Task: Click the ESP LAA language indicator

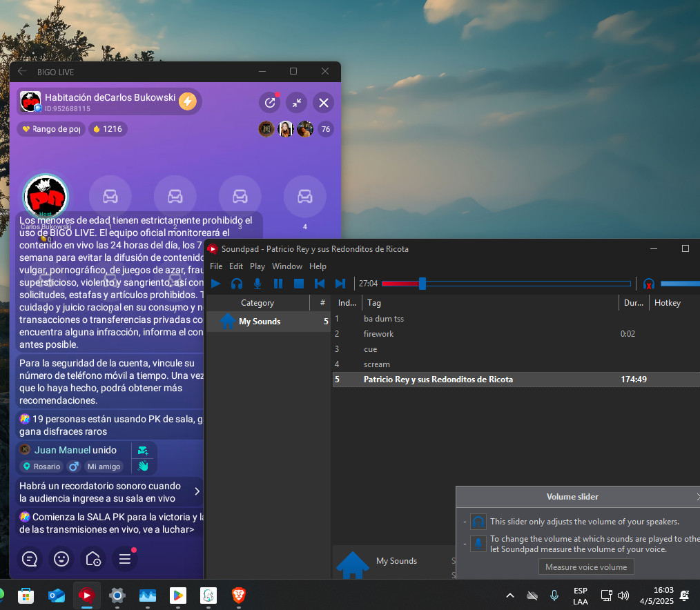Action: 581,596
